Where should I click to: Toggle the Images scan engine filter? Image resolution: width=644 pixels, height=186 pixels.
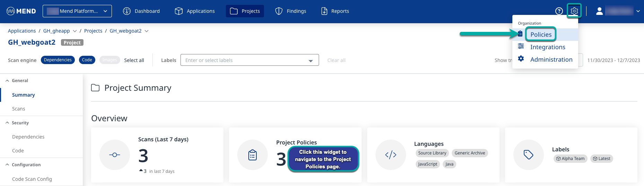[x=109, y=60]
